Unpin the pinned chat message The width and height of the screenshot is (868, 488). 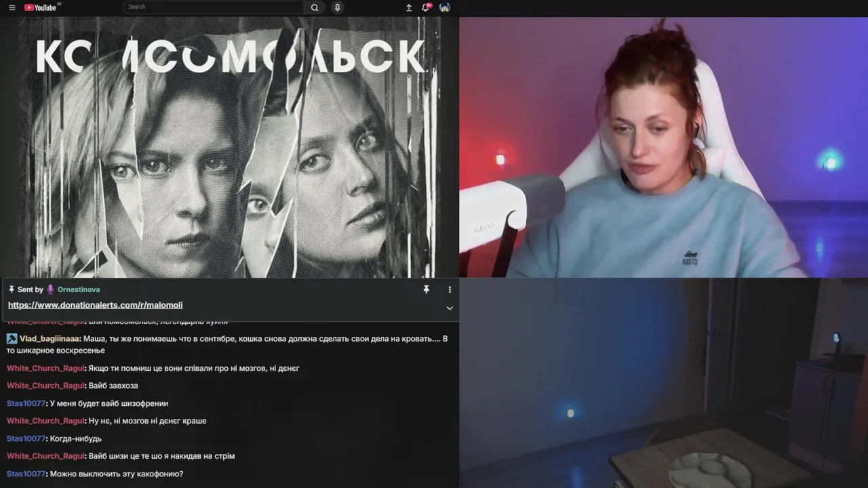pyautogui.click(x=426, y=289)
